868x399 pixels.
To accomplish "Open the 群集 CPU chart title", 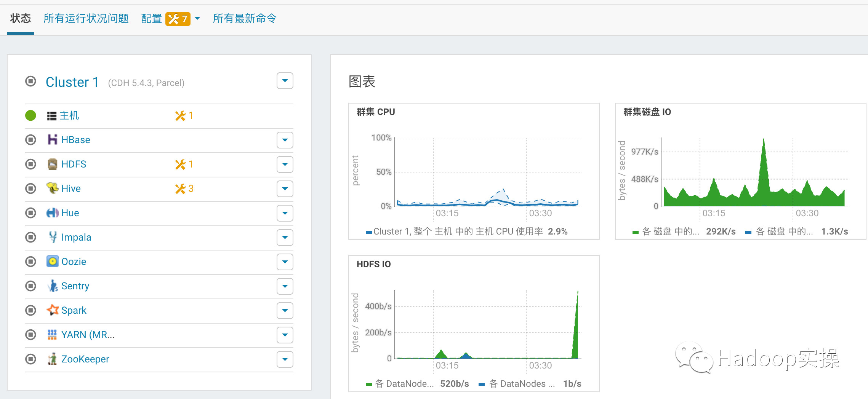I will [376, 112].
